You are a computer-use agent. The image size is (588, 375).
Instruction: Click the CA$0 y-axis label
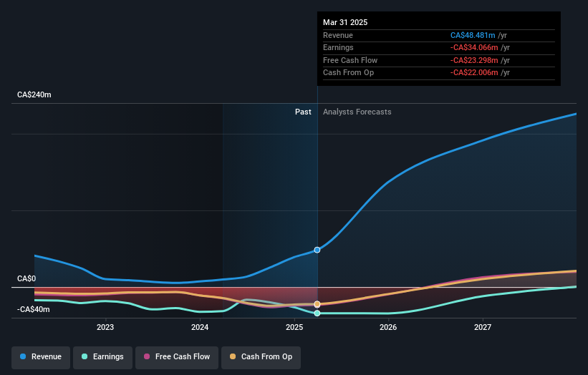[26, 278]
